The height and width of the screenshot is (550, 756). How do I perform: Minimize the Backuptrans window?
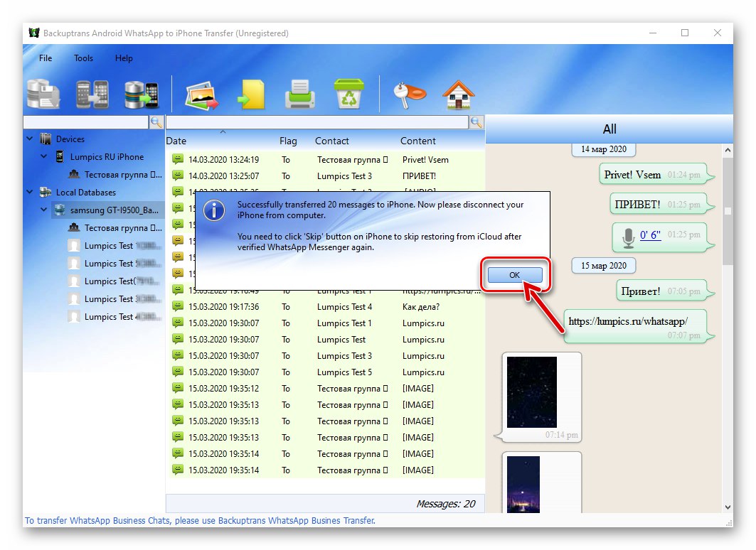click(x=653, y=33)
